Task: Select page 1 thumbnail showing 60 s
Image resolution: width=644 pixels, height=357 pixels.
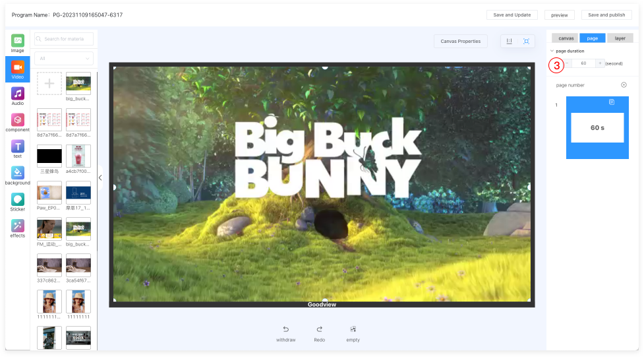Action: tap(597, 127)
